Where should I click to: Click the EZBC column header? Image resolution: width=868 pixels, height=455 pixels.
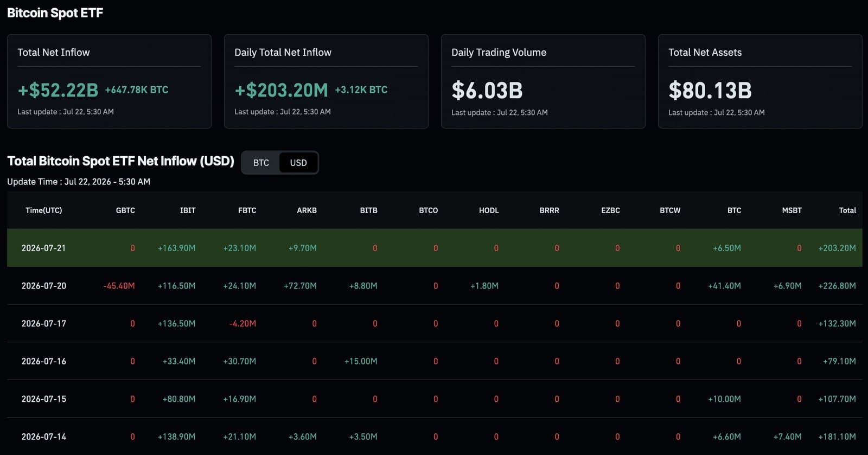click(x=610, y=210)
